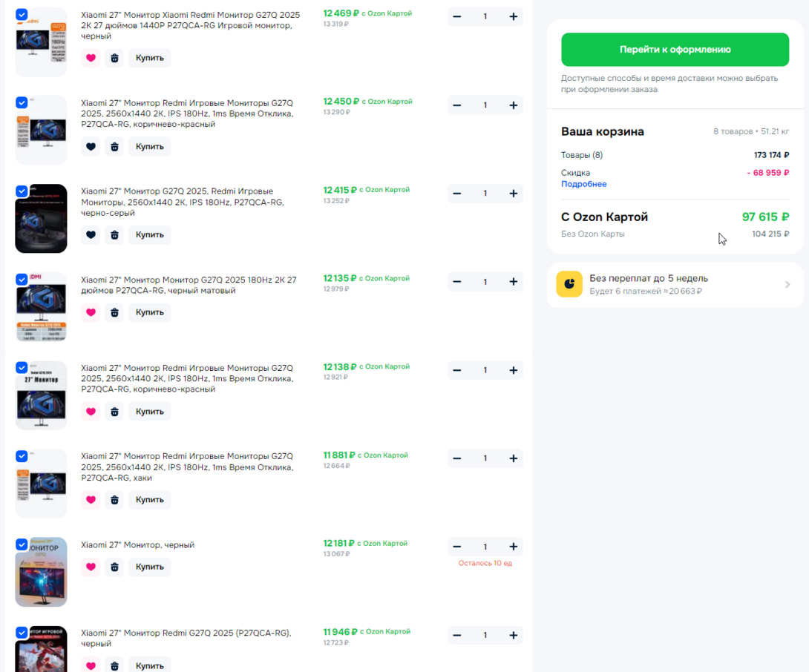Click the plus icon for the 12 415 ₽ monitor

(513, 194)
